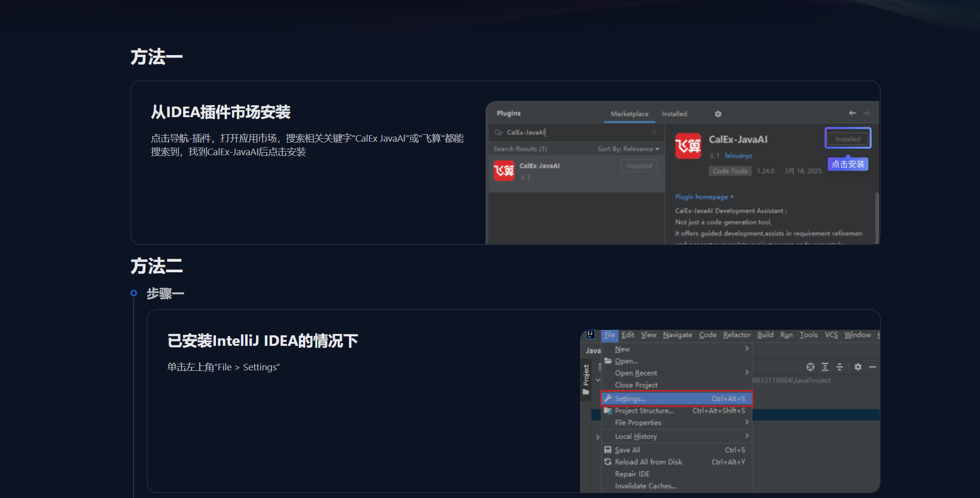Choose Close Project from the File menu
The width and height of the screenshot is (980, 498).
(636, 385)
